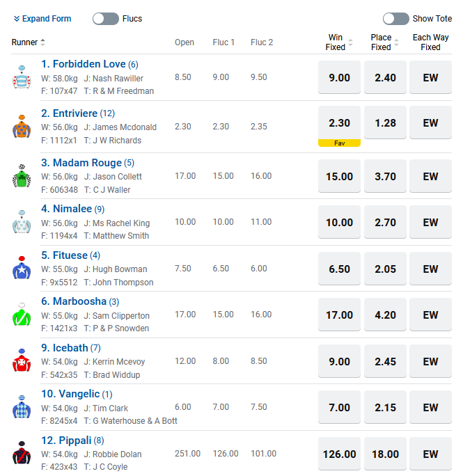Click Pippali's black and red silks icon
The height and width of the screenshot is (476, 463).
(22, 453)
